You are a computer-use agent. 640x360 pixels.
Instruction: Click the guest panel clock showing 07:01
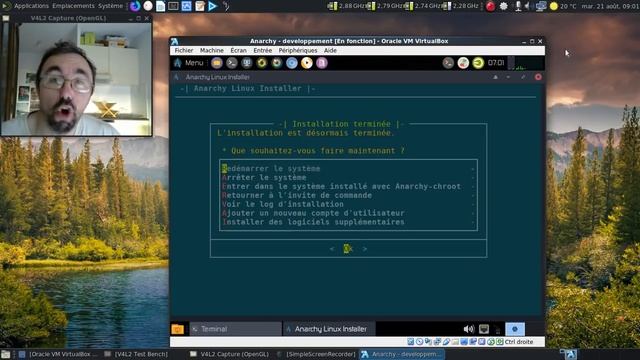(496, 63)
